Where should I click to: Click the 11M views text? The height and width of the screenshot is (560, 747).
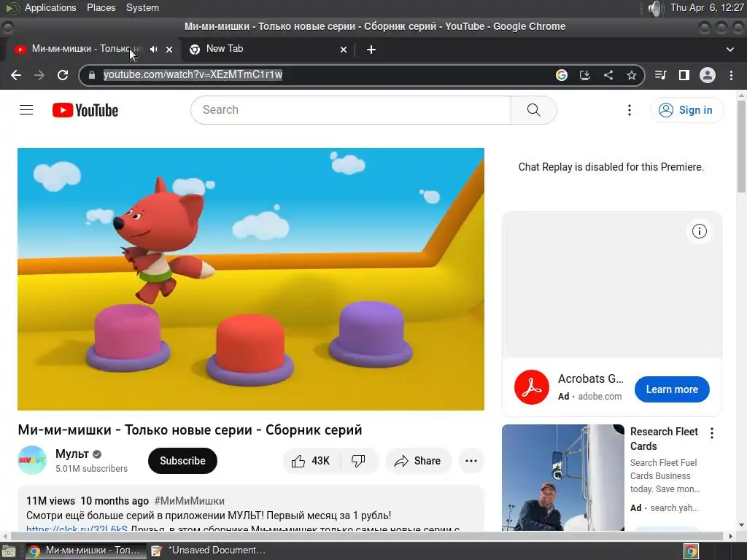coord(50,501)
